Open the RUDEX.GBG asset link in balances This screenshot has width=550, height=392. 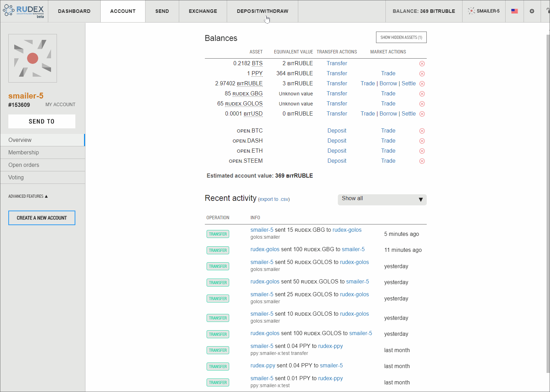248,94
